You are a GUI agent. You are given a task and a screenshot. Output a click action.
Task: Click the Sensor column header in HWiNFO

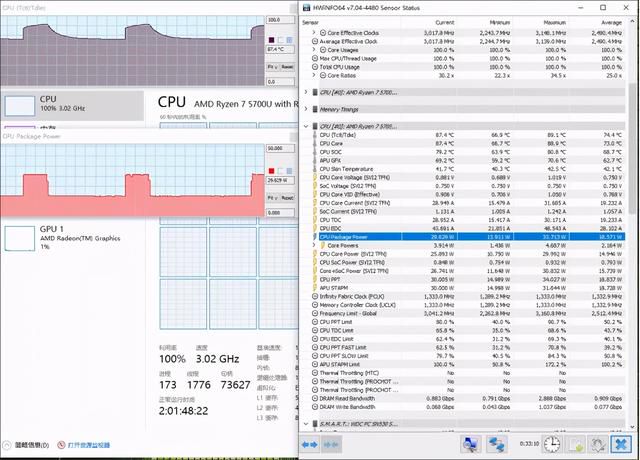(x=310, y=22)
